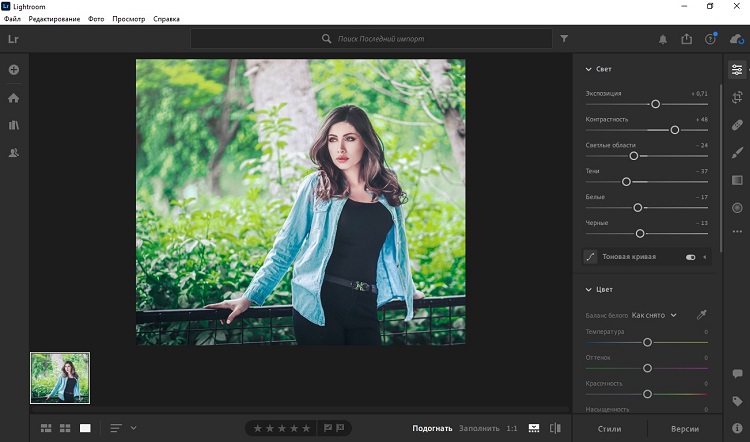Click the Стили button
Screen dimensions: 750x442
608,428
